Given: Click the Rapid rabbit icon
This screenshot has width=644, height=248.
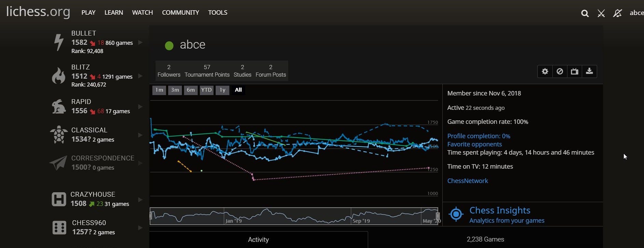Looking at the screenshot, I should 59,106.
